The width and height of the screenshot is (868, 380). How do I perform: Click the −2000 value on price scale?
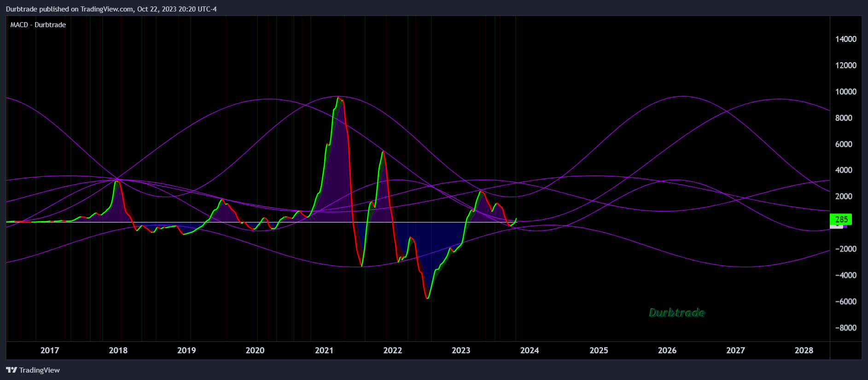846,249
